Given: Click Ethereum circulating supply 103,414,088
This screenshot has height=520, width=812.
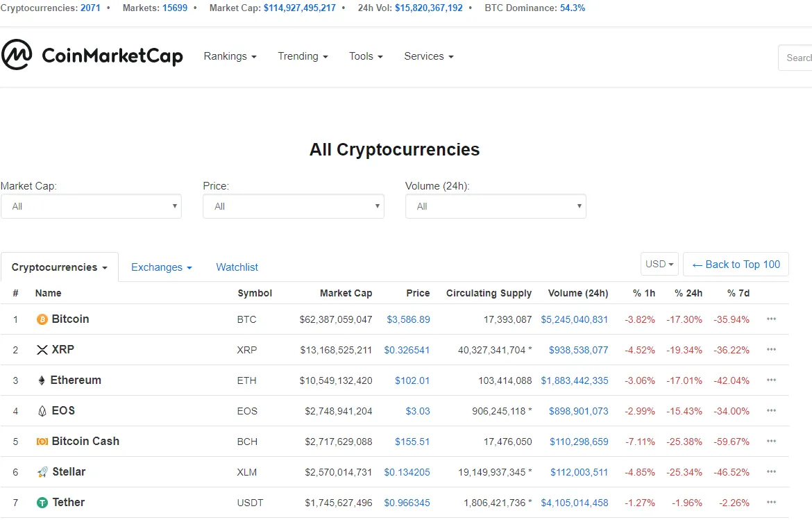Looking at the screenshot, I should 505,380.
